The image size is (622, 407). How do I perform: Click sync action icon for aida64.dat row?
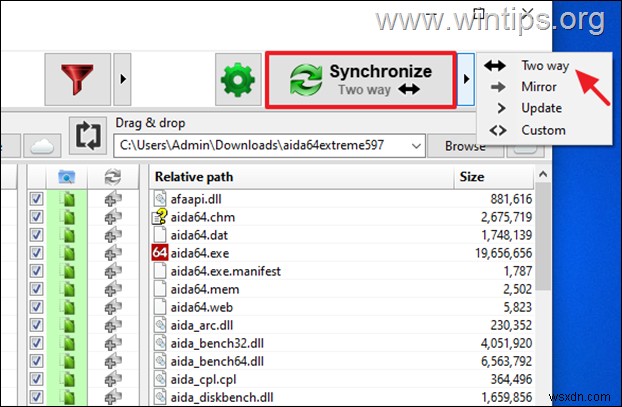[x=113, y=235]
